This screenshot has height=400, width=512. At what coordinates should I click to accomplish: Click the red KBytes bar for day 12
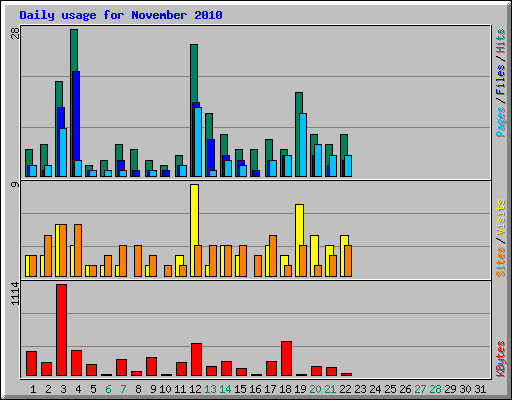point(197,359)
